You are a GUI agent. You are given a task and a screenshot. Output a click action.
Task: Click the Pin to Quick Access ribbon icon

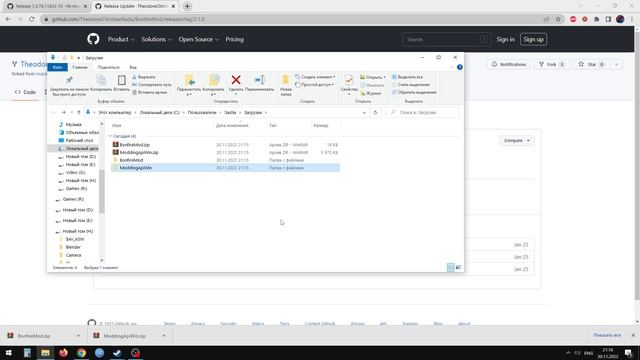click(69, 80)
